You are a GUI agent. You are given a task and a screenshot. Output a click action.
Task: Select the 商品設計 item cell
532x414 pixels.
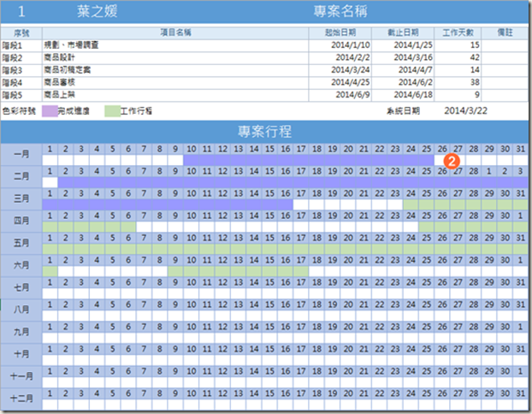pos(175,58)
